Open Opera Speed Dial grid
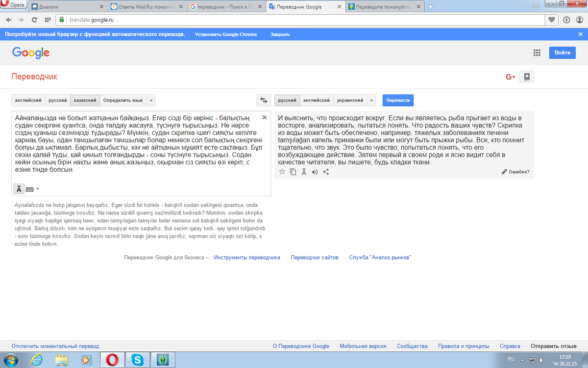588x368 pixels. coord(48,20)
